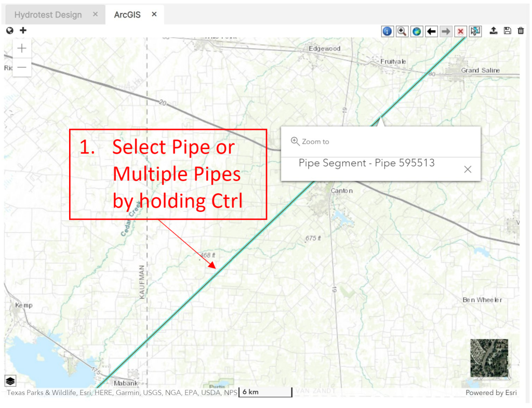Image resolution: width=532 pixels, height=408 pixels.
Task: Click the Canton label on map
Action: click(x=342, y=191)
